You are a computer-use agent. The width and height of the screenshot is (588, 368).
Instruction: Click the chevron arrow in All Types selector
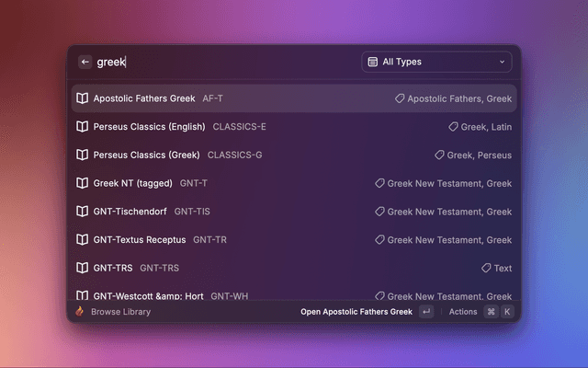[x=502, y=62]
